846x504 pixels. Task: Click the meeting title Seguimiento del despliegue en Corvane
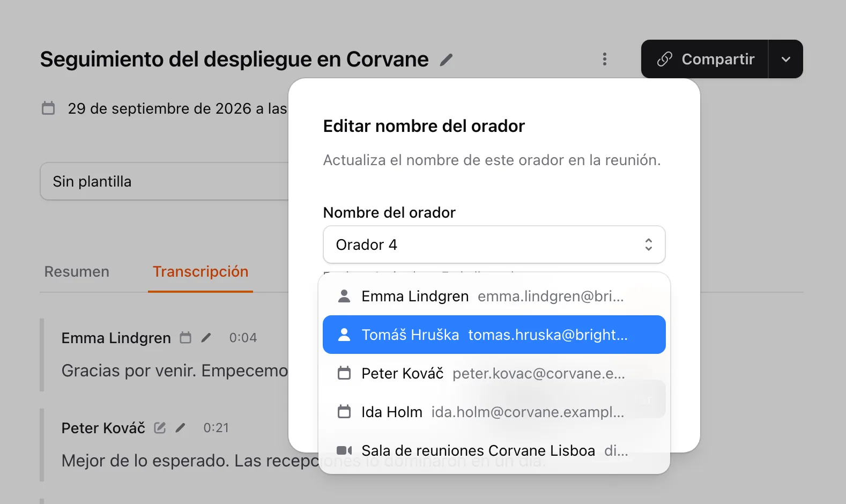click(x=234, y=60)
